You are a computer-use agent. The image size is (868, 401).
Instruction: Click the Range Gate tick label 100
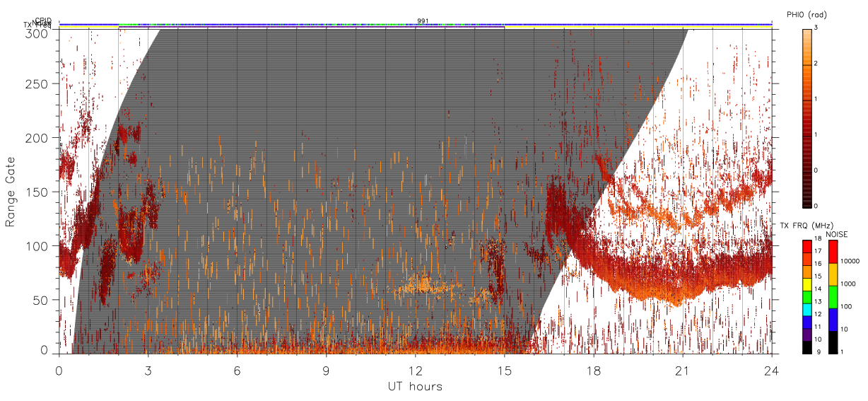coord(36,246)
